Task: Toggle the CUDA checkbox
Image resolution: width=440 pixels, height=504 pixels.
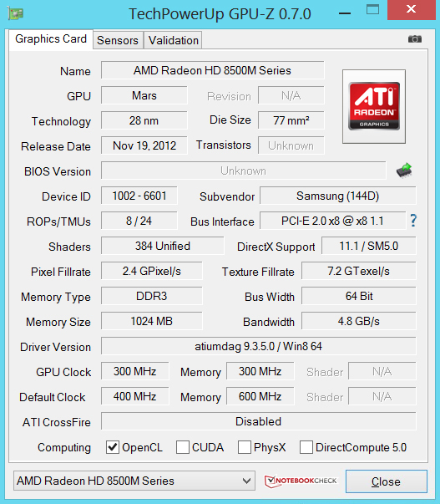Action: pos(183,447)
